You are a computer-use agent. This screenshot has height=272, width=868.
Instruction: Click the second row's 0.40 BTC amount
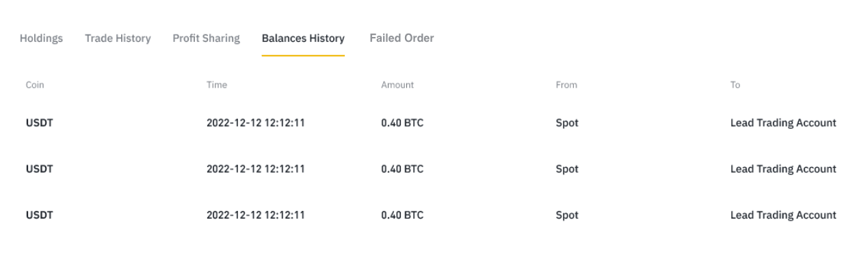[x=402, y=169]
